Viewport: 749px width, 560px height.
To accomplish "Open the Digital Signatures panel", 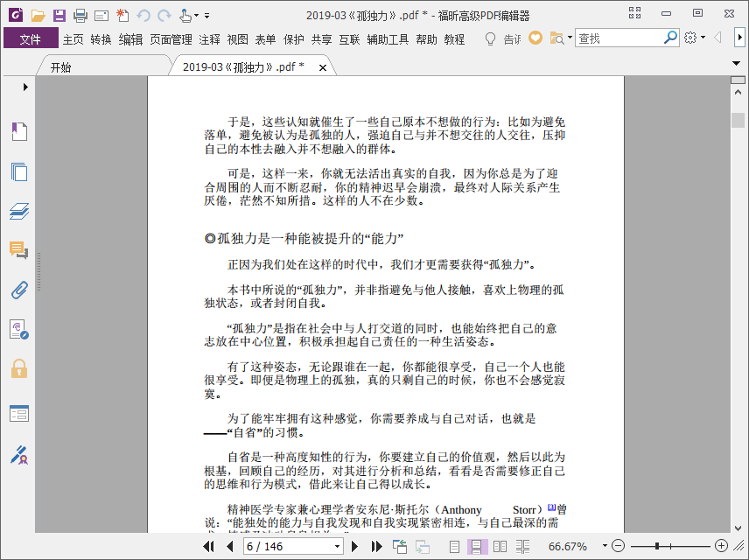I will pyautogui.click(x=19, y=330).
